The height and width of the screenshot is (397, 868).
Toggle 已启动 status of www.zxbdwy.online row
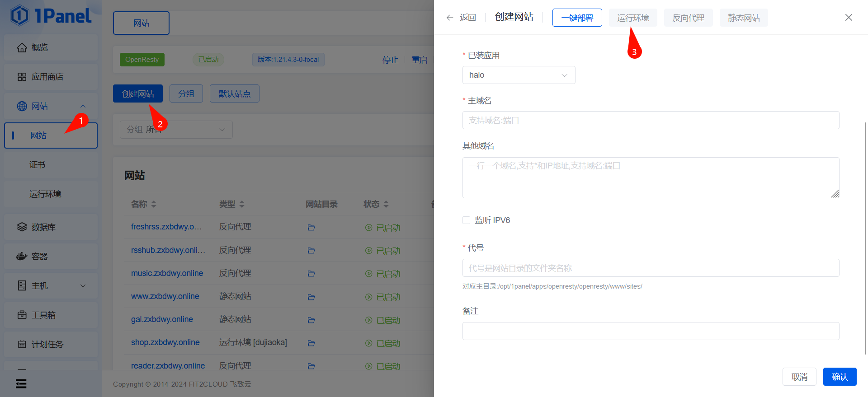click(383, 297)
